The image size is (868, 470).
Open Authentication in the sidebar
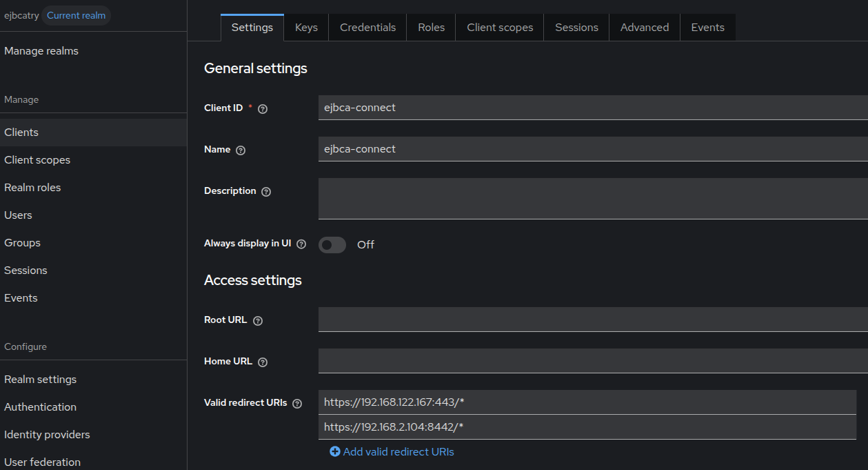[93, 407]
